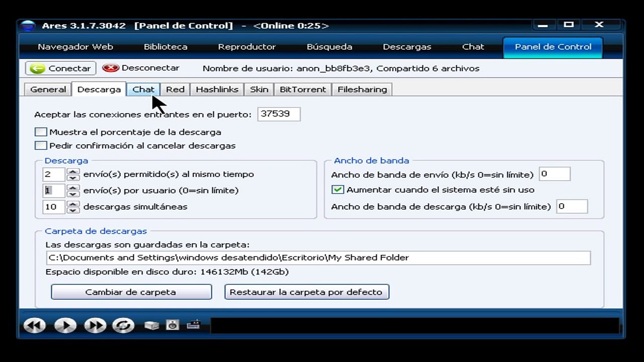Click the 'envío(s) por usuario' number field
The width and height of the screenshot is (644, 362).
point(54,191)
